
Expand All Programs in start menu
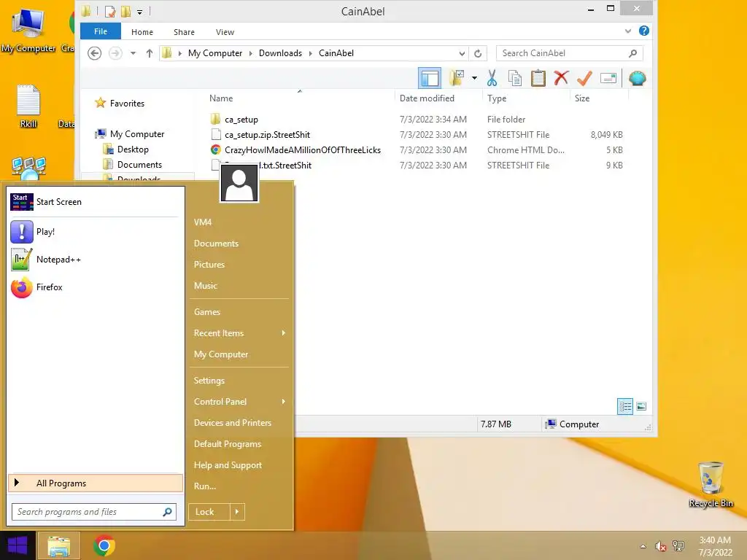point(96,483)
